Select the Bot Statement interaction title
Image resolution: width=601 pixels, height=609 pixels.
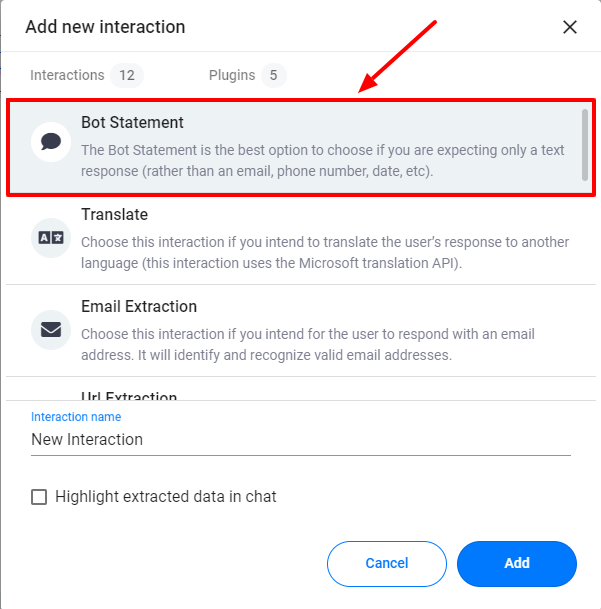click(x=132, y=123)
